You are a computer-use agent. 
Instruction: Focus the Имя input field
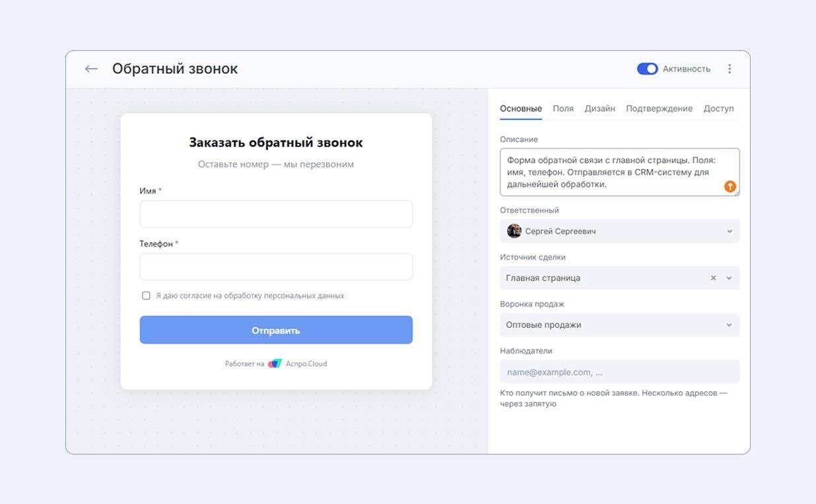(276, 214)
